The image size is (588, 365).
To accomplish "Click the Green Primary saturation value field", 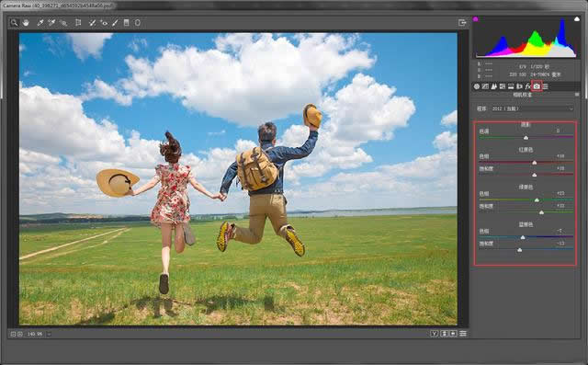I will click(560, 206).
